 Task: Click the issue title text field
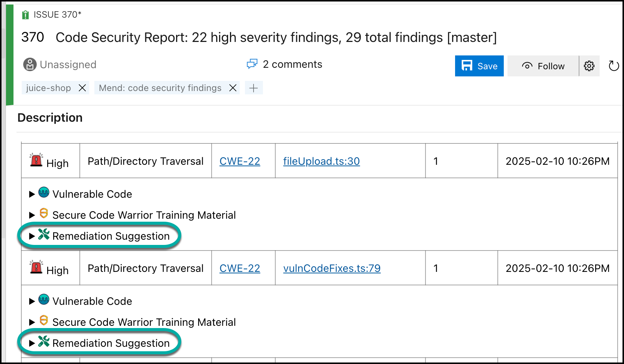[x=276, y=37]
